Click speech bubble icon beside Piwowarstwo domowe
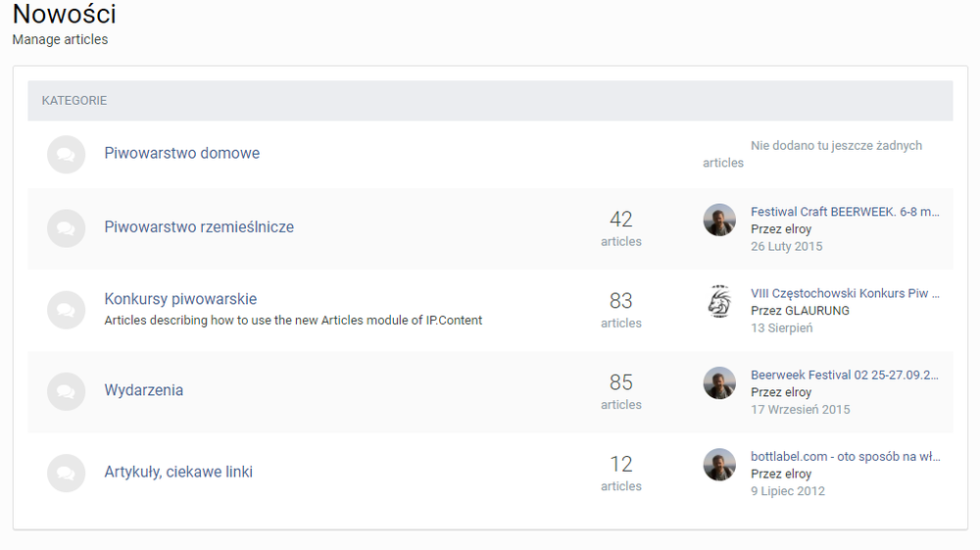This screenshot has width=980, height=550. pyautogui.click(x=66, y=154)
